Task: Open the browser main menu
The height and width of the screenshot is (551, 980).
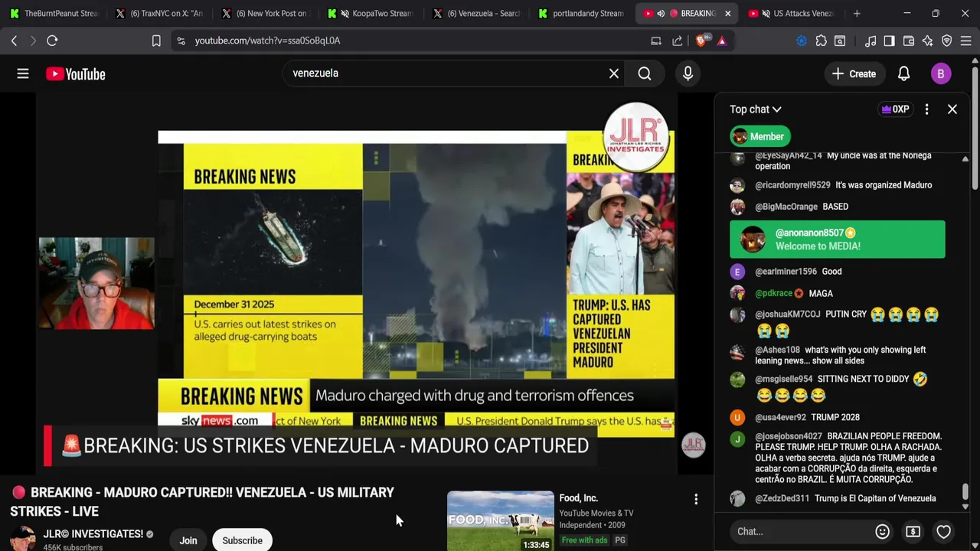Action: click(966, 41)
